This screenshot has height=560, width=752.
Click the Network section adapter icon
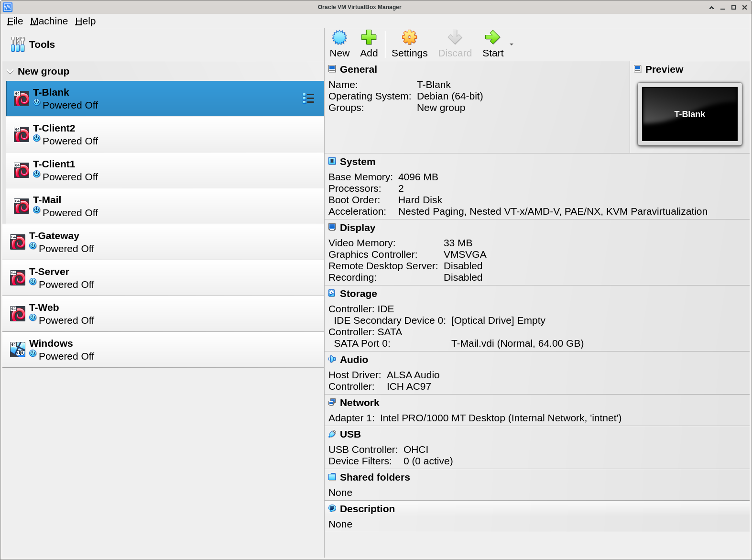332,403
